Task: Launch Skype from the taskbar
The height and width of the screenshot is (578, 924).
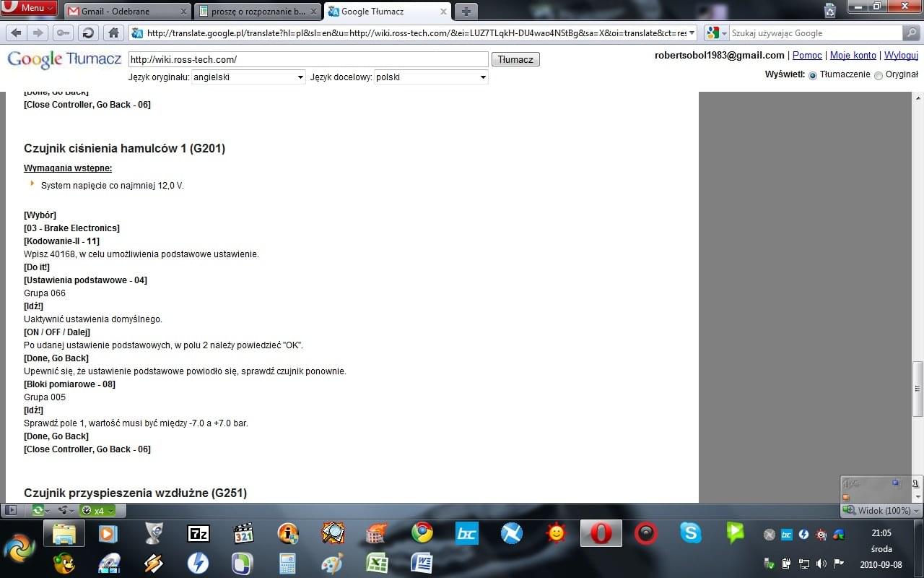Action: point(691,533)
